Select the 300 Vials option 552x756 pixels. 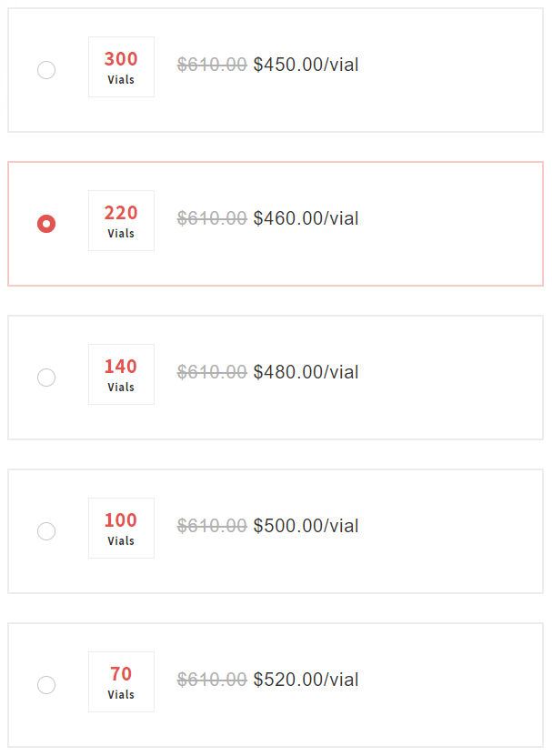46,69
